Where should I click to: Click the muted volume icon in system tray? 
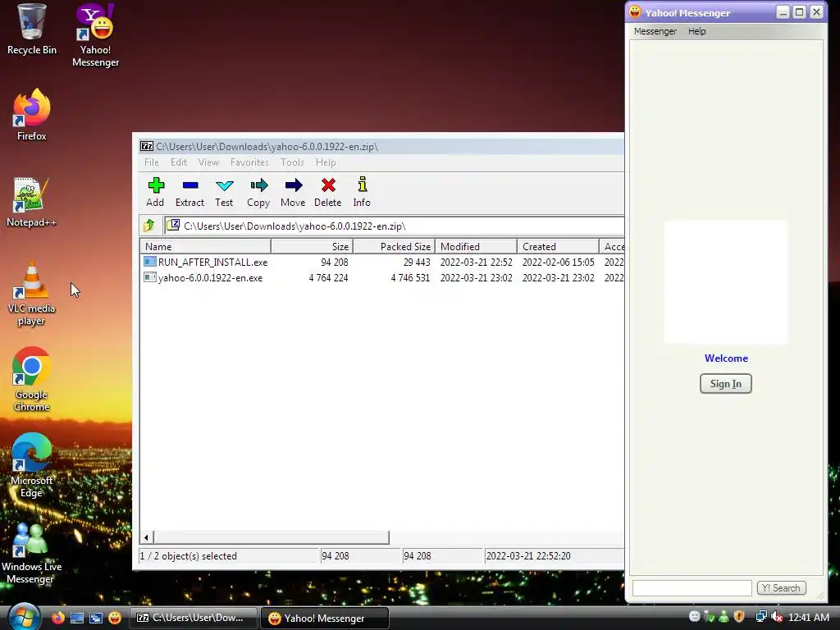pos(776,617)
